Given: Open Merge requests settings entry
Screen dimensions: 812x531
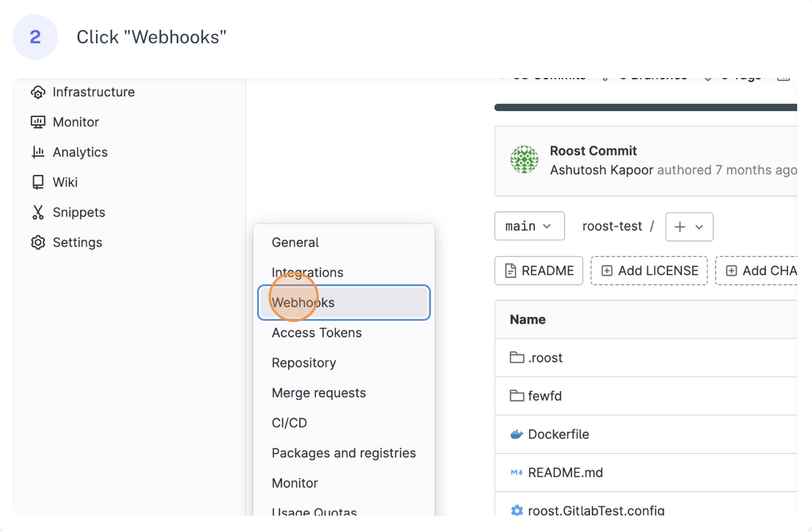Looking at the screenshot, I should (x=319, y=393).
